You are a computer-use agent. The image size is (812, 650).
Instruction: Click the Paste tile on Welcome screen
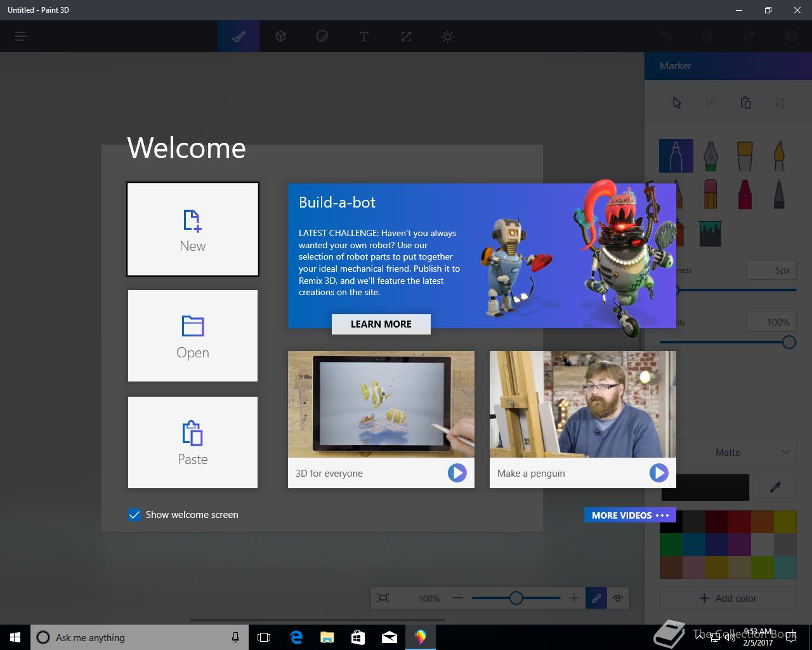coord(193,442)
